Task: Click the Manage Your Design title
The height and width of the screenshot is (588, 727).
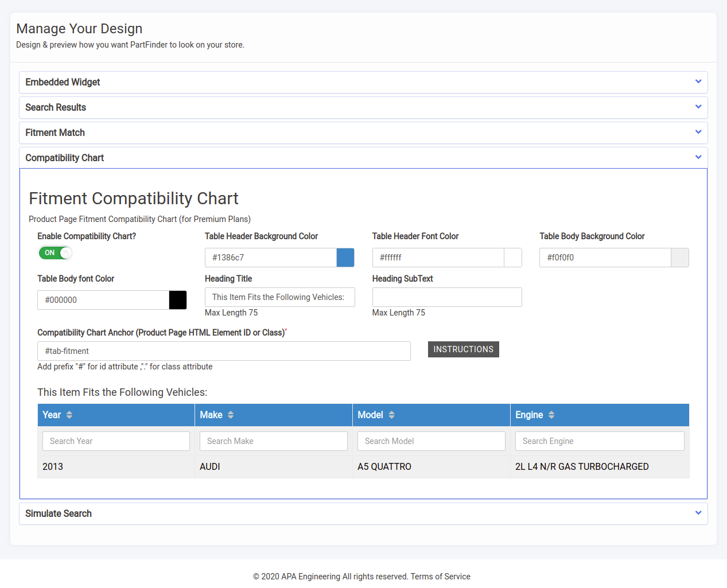Action: click(x=79, y=29)
